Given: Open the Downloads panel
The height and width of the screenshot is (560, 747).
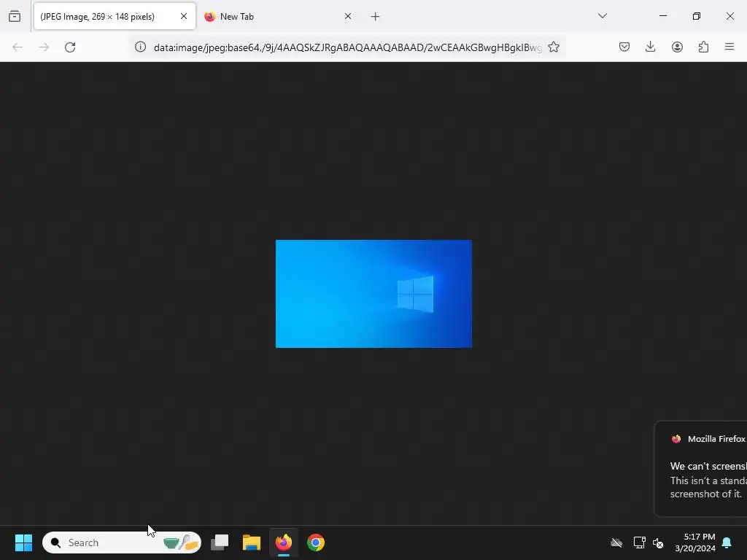Looking at the screenshot, I should pyautogui.click(x=650, y=47).
